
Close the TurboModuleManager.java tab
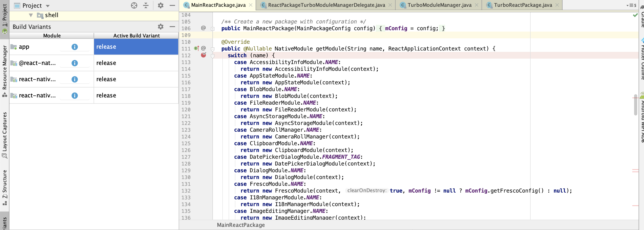coord(477,5)
